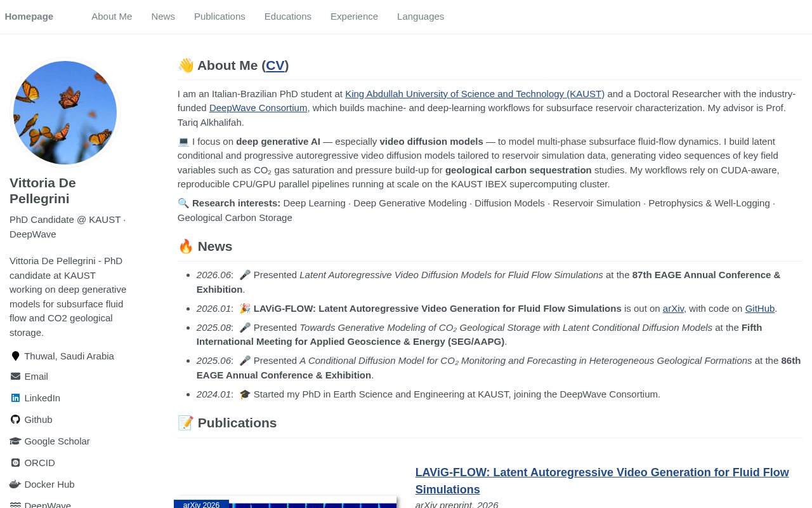This screenshot has width=812, height=508.
Task: Open the arXiv link in News
Action: [x=673, y=309]
